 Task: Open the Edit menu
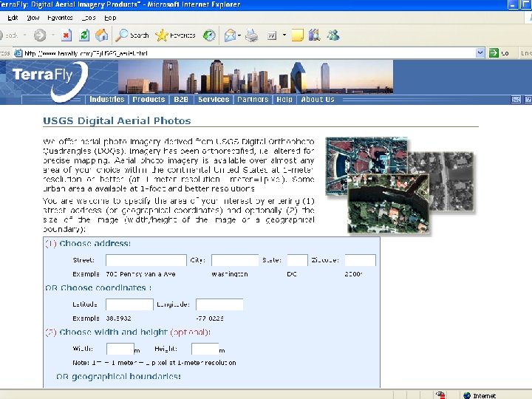coord(13,18)
